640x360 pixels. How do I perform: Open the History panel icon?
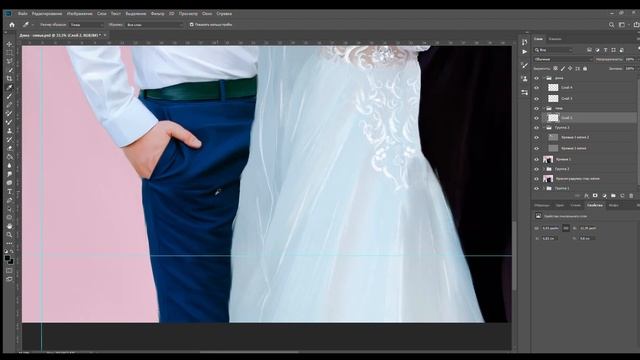[x=524, y=42]
